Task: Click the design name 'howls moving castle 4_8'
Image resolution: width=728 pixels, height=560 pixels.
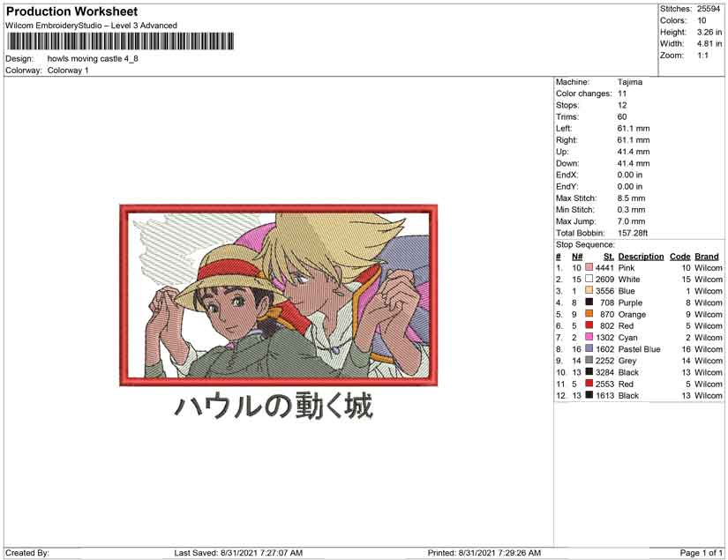Action: [93, 59]
